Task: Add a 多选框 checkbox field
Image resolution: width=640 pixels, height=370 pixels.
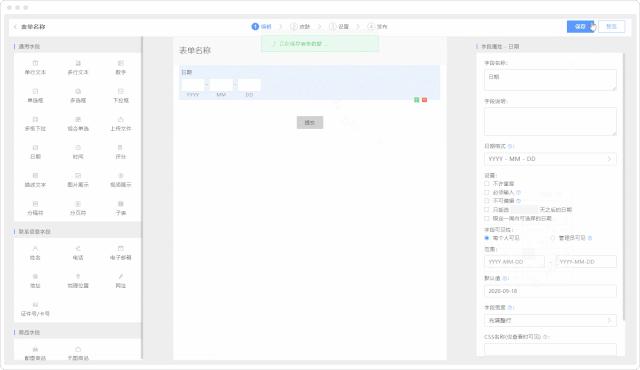Action: click(x=78, y=96)
